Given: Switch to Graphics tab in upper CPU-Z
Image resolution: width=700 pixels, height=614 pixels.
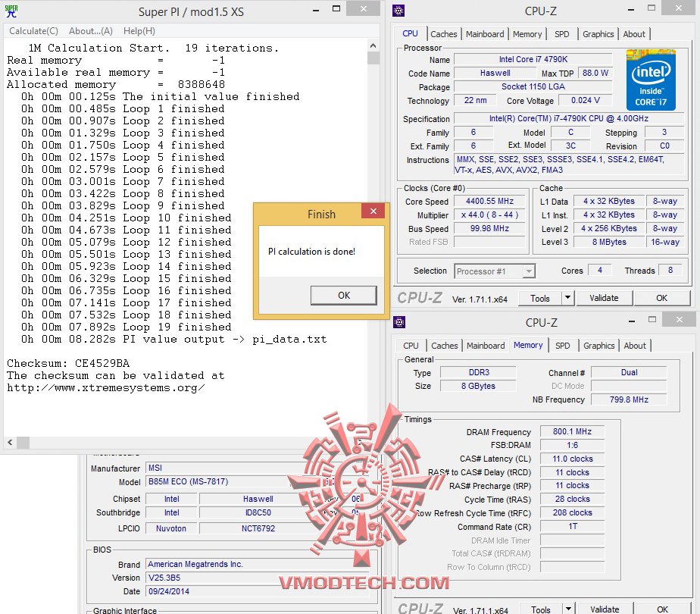Looking at the screenshot, I should pyautogui.click(x=598, y=34).
